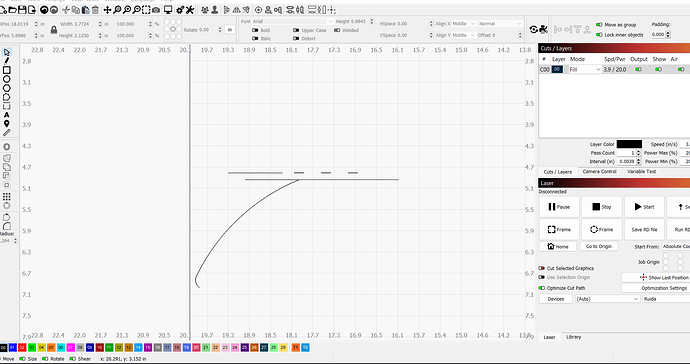Switch to the Camera Control tab
Screen dimensions: 690x364
click(599, 172)
